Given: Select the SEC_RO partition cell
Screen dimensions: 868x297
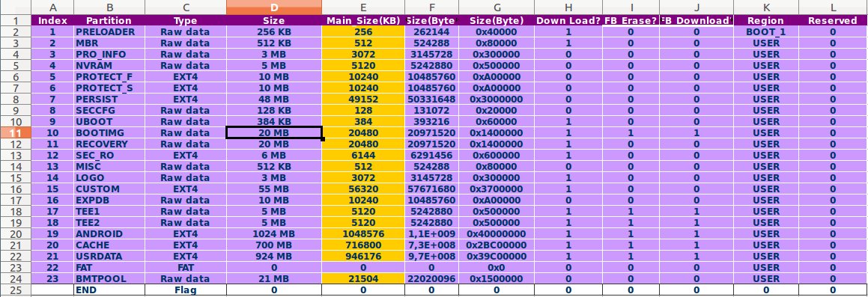Looking at the screenshot, I should point(109,156).
